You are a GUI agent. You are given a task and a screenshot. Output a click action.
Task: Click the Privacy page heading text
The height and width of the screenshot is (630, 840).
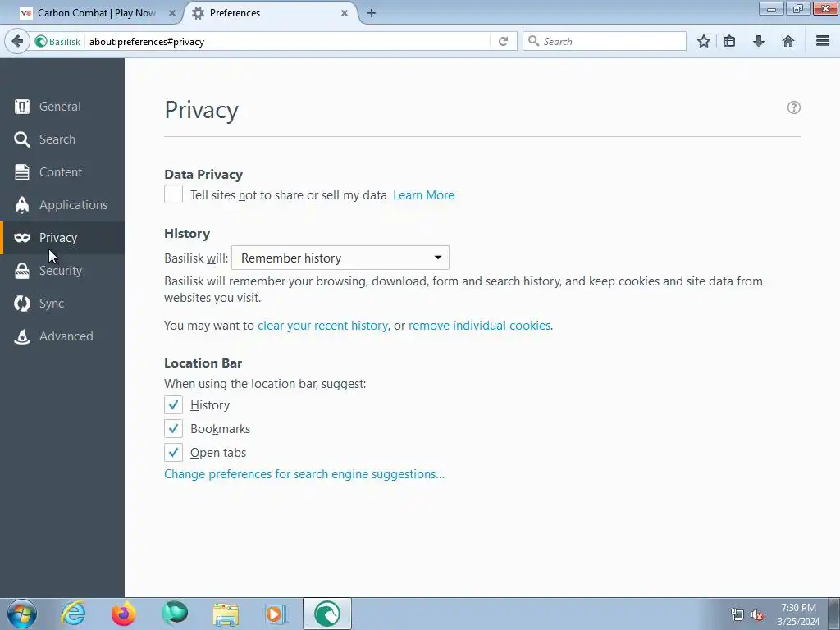(x=202, y=111)
